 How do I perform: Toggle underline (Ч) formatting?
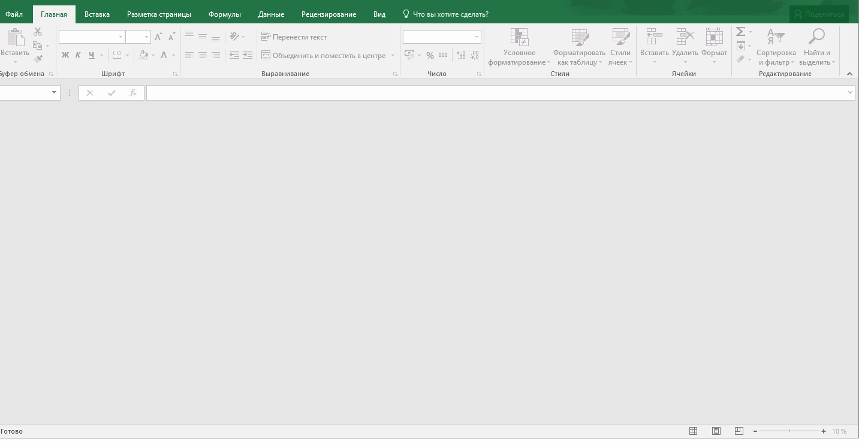91,55
